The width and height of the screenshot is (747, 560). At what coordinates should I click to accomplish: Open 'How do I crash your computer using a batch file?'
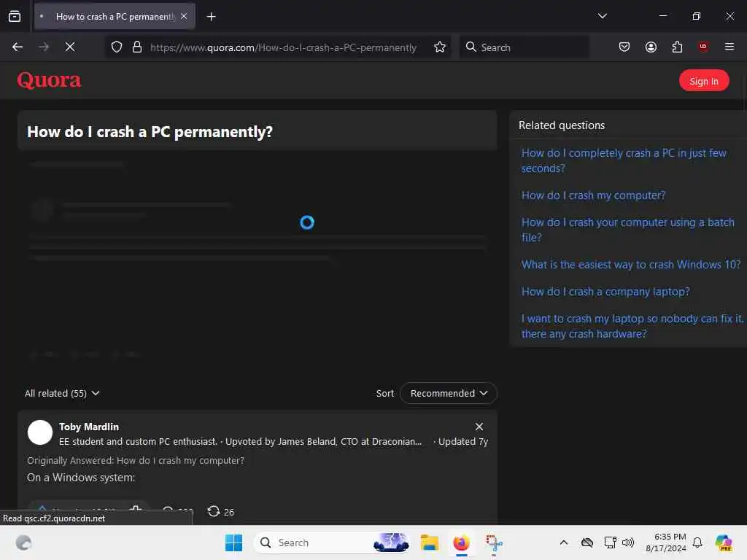(x=628, y=230)
